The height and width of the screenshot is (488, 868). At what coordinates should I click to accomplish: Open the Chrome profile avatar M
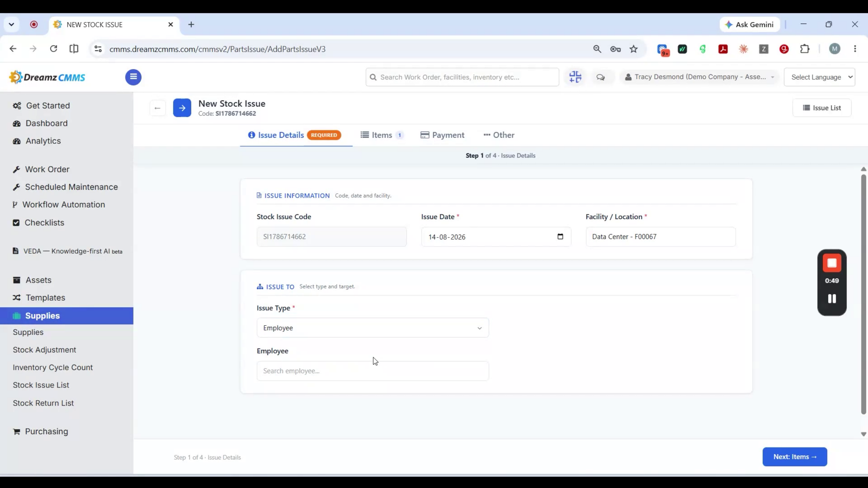click(835, 49)
